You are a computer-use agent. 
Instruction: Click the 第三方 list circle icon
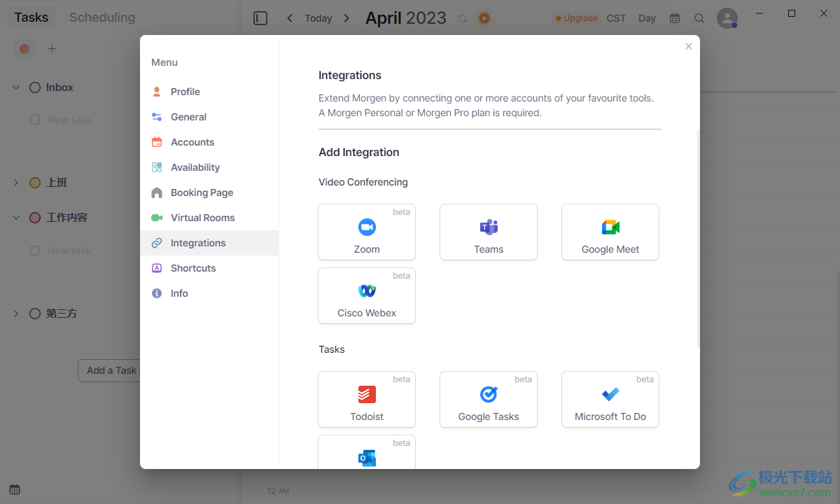[35, 314]
